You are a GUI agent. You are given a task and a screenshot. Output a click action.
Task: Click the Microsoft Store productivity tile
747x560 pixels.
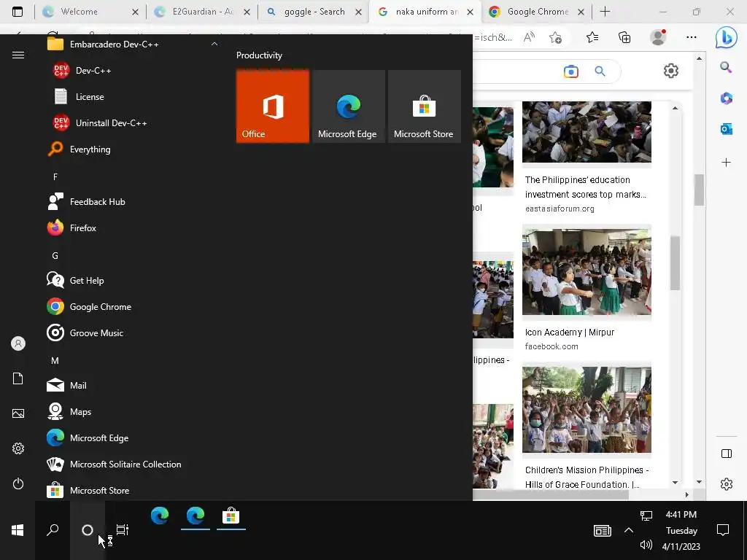pos(425,106)
